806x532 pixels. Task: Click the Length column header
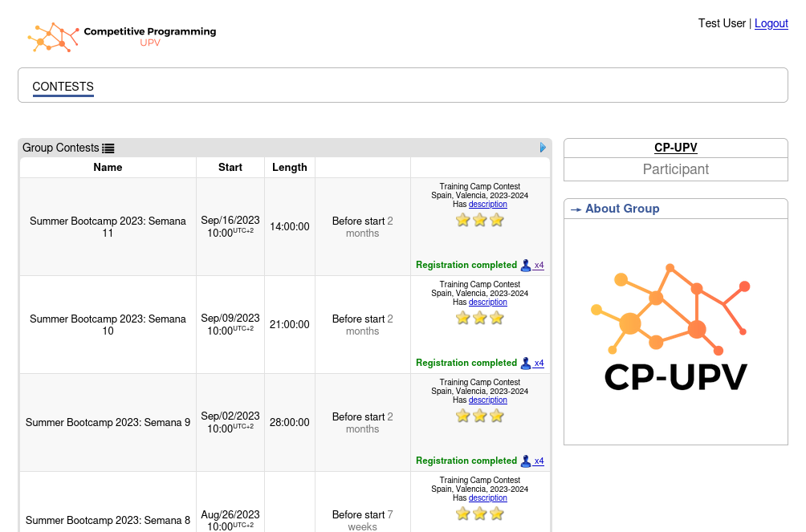tap(289, 168)
